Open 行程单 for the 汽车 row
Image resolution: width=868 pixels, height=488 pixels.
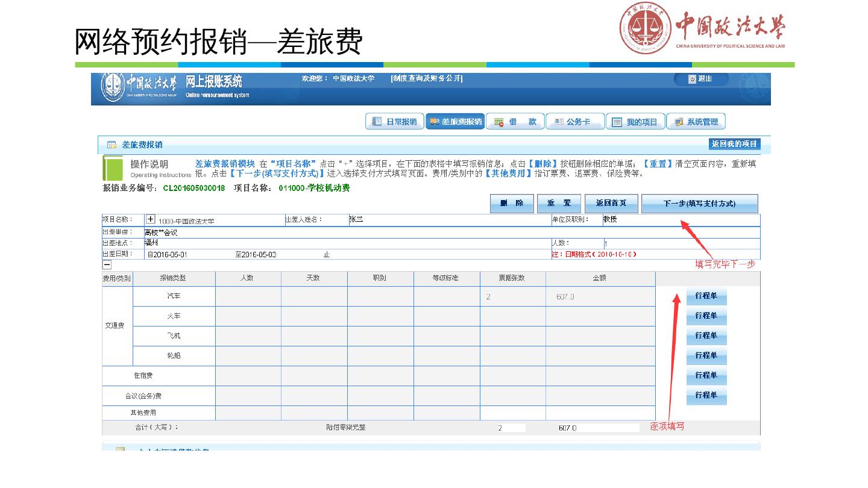706,296
